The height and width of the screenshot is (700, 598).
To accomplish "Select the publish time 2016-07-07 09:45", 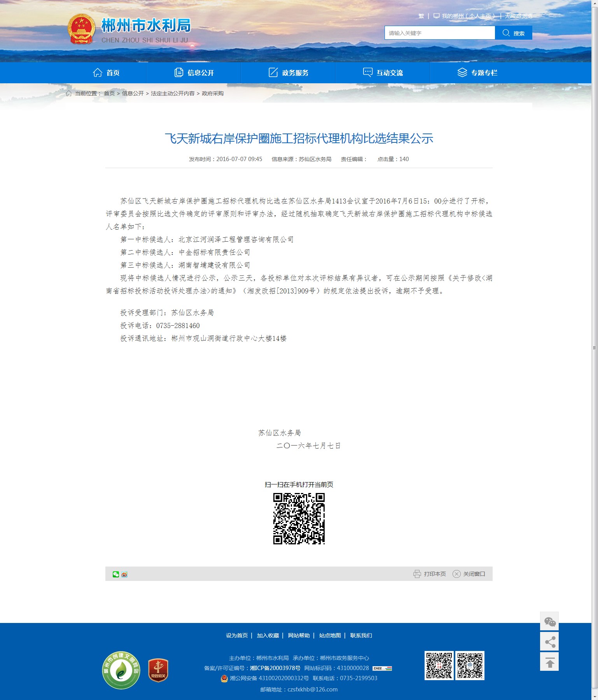I will pyautogui.click(x=239, y=159).
